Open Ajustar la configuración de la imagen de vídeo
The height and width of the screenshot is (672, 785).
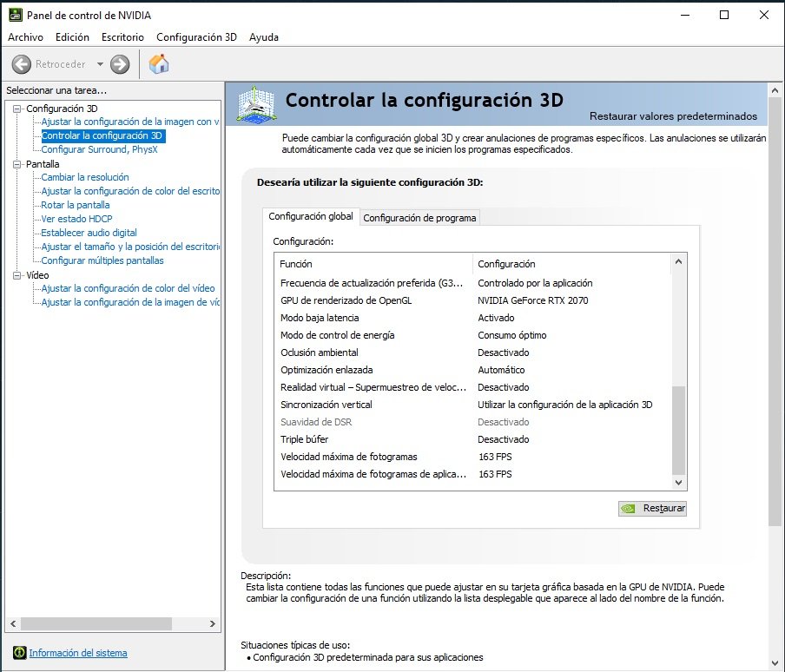click(x=130, y=302)
